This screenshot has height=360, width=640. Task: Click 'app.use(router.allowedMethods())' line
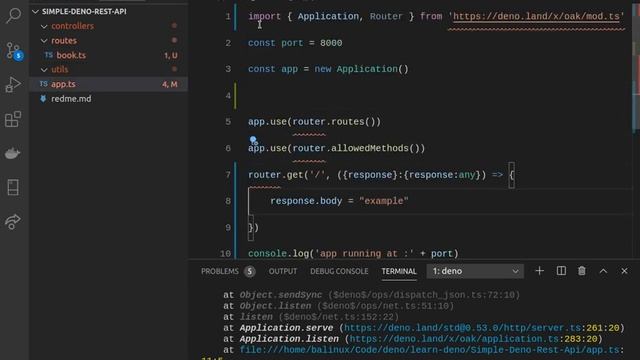(336, 148)
